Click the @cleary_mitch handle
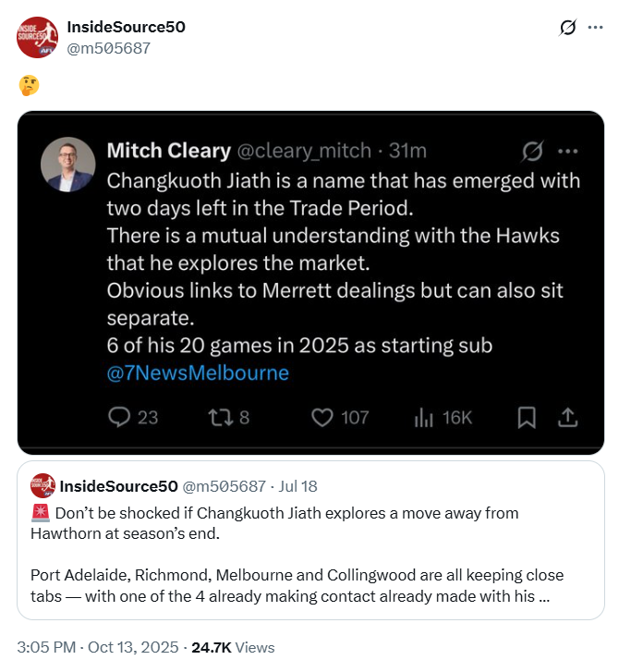 (x=304, y=151)
